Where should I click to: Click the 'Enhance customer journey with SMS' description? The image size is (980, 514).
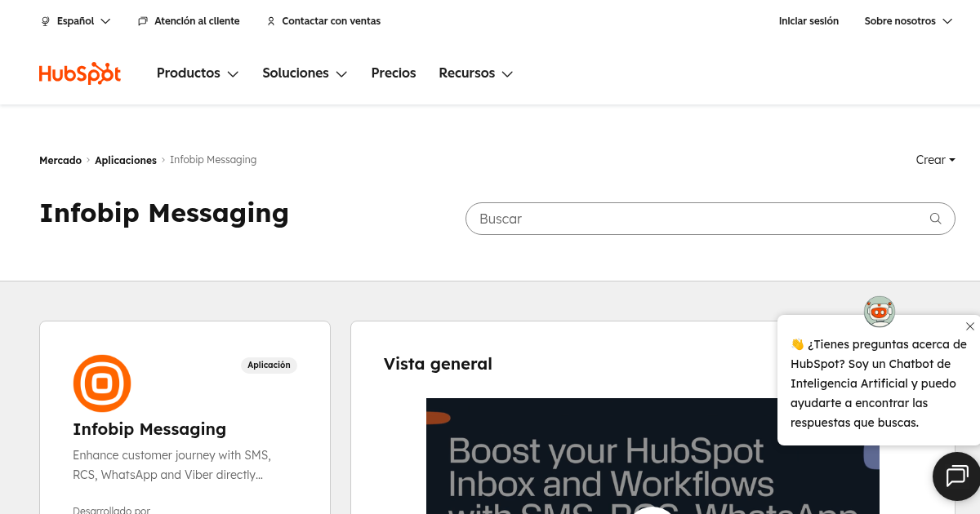point(171,464)
